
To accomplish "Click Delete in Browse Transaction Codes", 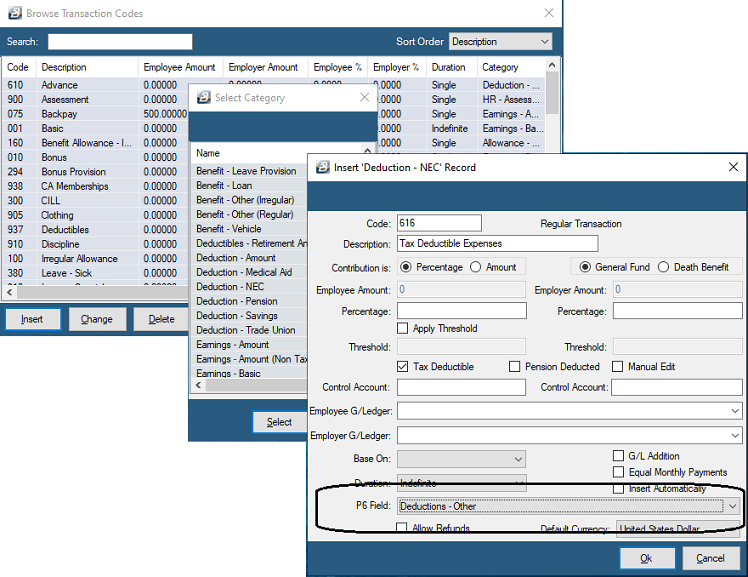I will coord(161,319).
